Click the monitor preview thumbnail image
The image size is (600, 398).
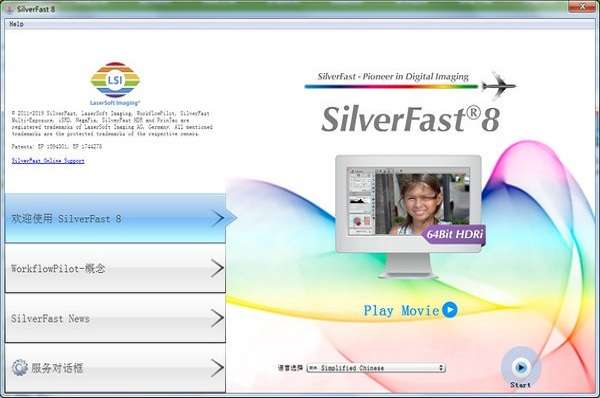click(408, 202)
